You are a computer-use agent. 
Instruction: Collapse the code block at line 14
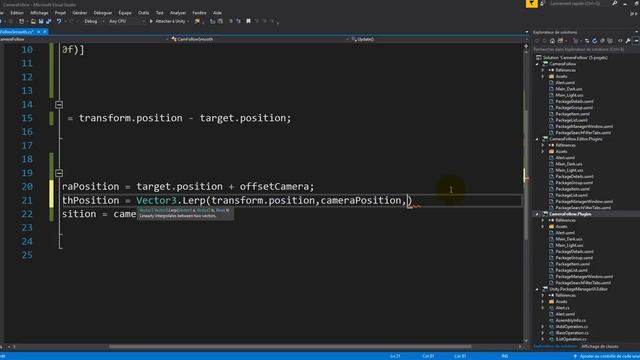point(59,104)
